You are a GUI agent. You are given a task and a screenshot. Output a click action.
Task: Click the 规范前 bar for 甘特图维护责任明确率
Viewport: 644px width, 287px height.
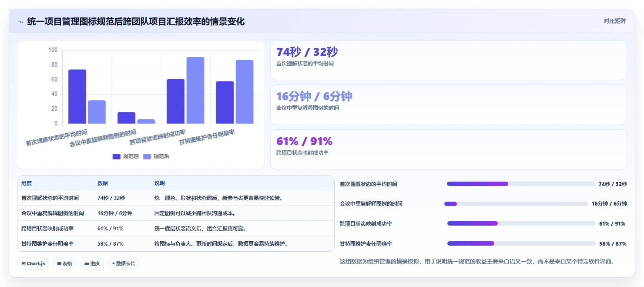225,102
